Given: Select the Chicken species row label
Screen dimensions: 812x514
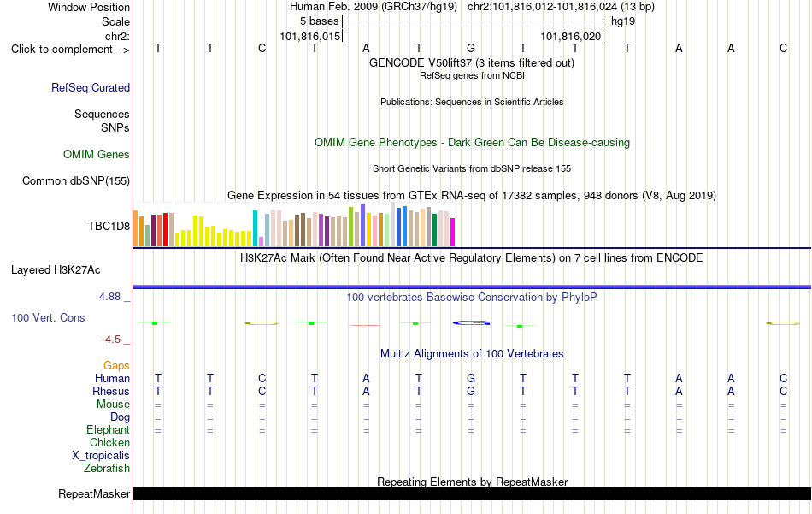Looking at the screenshot, I should point(109,442).
